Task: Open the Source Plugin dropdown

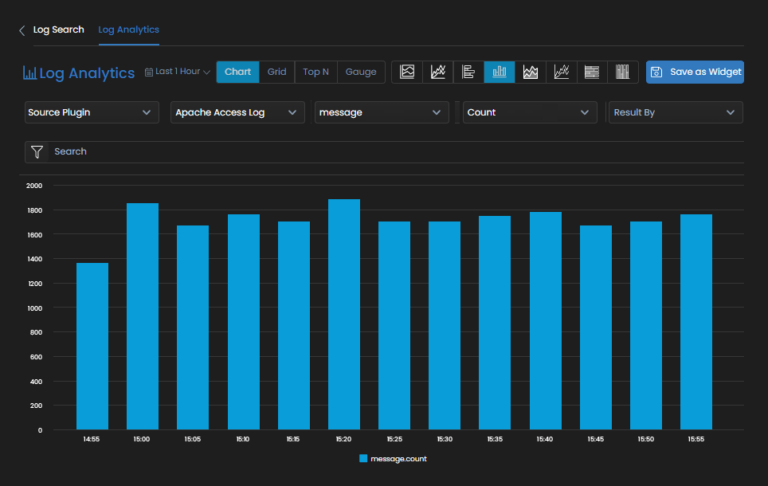Action: (x=91, y=113)
